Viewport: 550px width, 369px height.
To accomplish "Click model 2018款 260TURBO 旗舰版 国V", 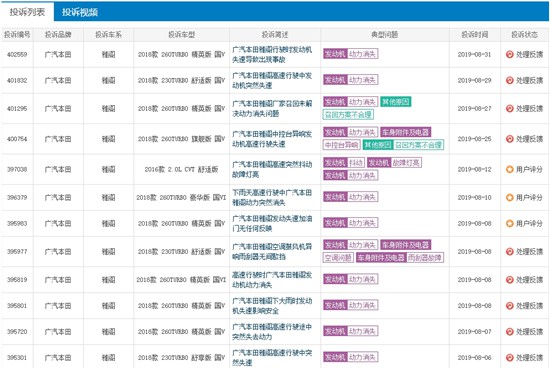I will click(181, 139).
